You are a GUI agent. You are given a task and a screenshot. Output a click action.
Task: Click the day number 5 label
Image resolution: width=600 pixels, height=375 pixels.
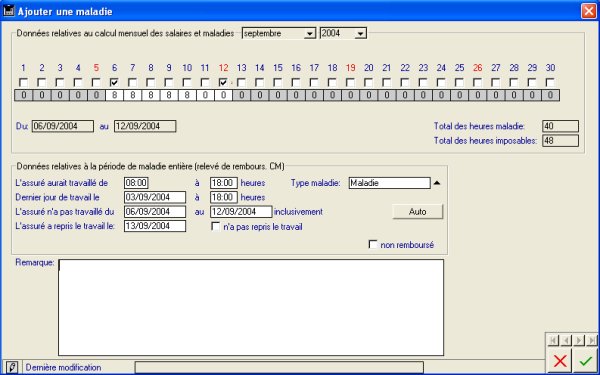[x=96, y=68]
